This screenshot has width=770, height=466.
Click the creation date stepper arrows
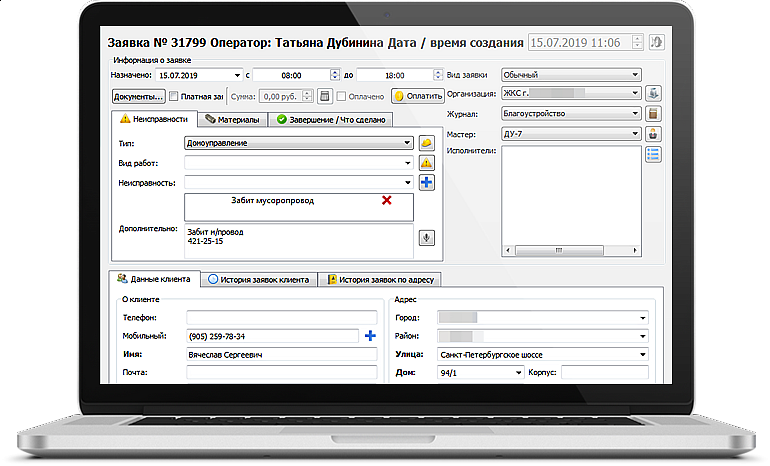pyautogui.click(x=637, y=42)
